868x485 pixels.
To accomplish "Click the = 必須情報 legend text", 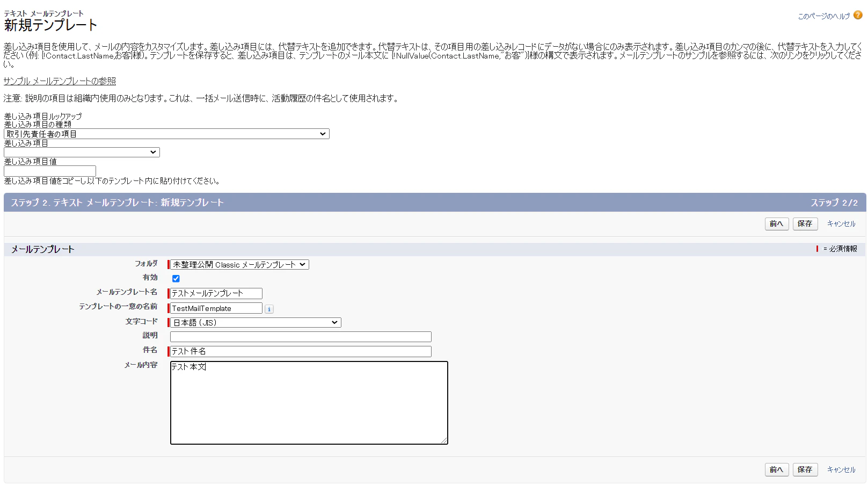I will [840, 249].
